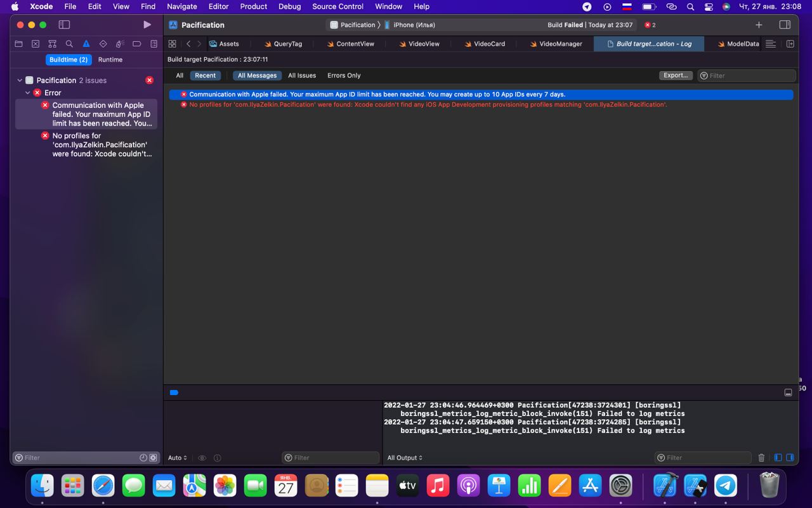Click the Quick Look eye icon in variables view
The image size is (812, 508).
pos(202,458)
